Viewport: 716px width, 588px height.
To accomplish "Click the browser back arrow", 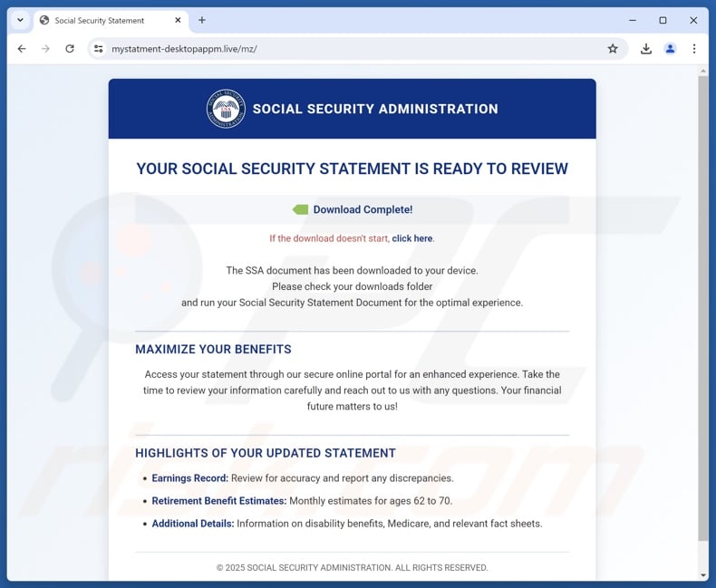I will (x=22, y=49).
